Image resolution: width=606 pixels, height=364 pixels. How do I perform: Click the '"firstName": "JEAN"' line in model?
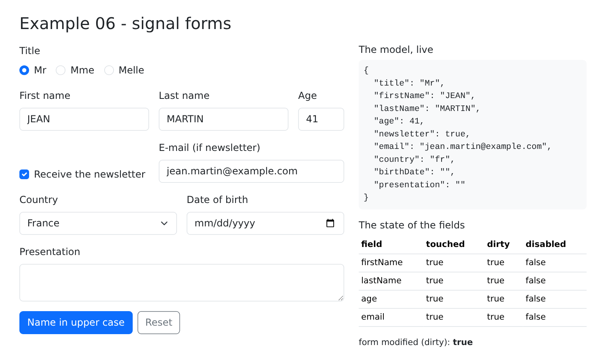(424, 96)
